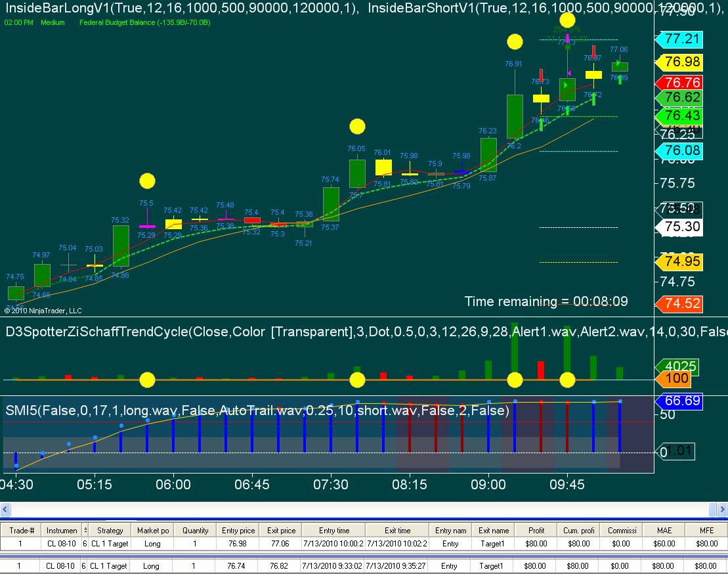Viewport: 728px width, 574px height.
Task: Select the $60.00 MAE cell
Action: coord(664,543)
